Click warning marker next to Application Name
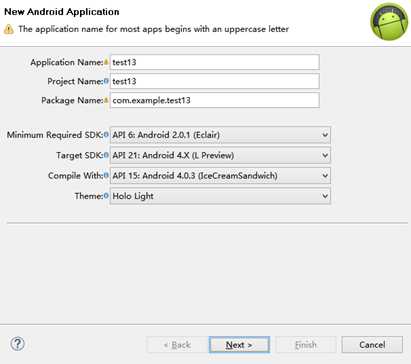Image resolution: width=411 pixels, height=364 pixels. coord(106,62)
